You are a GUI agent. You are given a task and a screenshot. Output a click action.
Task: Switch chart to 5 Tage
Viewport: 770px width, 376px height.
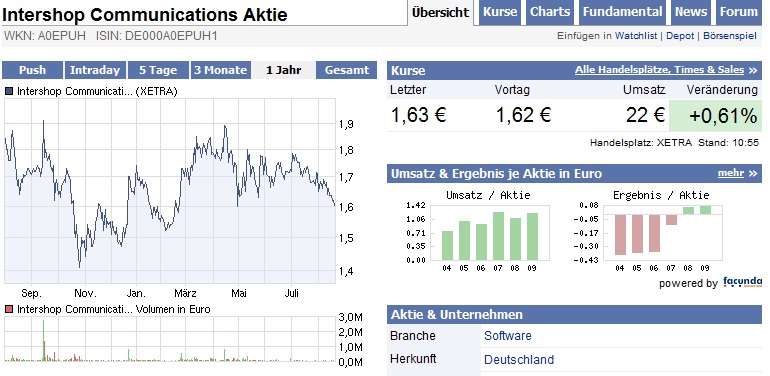click(158, 70)
